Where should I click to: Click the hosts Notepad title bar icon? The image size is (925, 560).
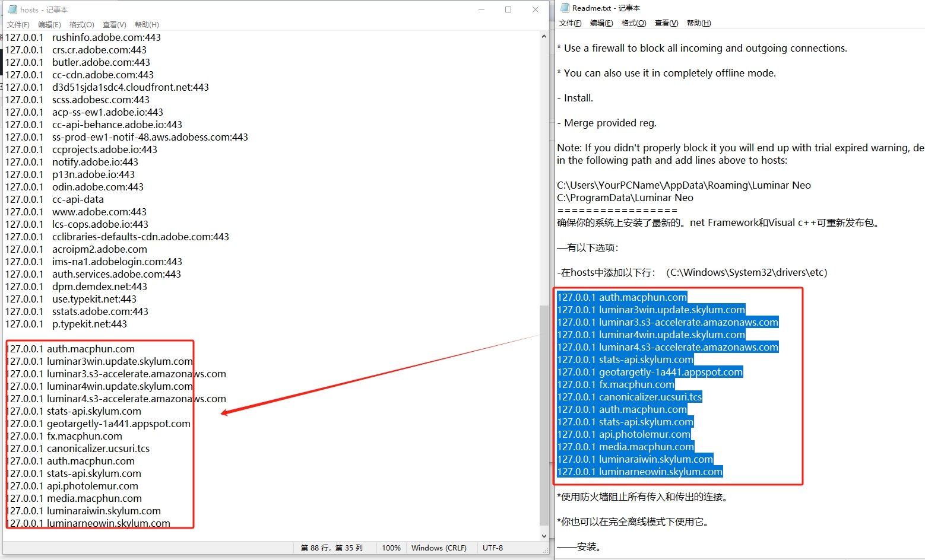tap(12, 9)
